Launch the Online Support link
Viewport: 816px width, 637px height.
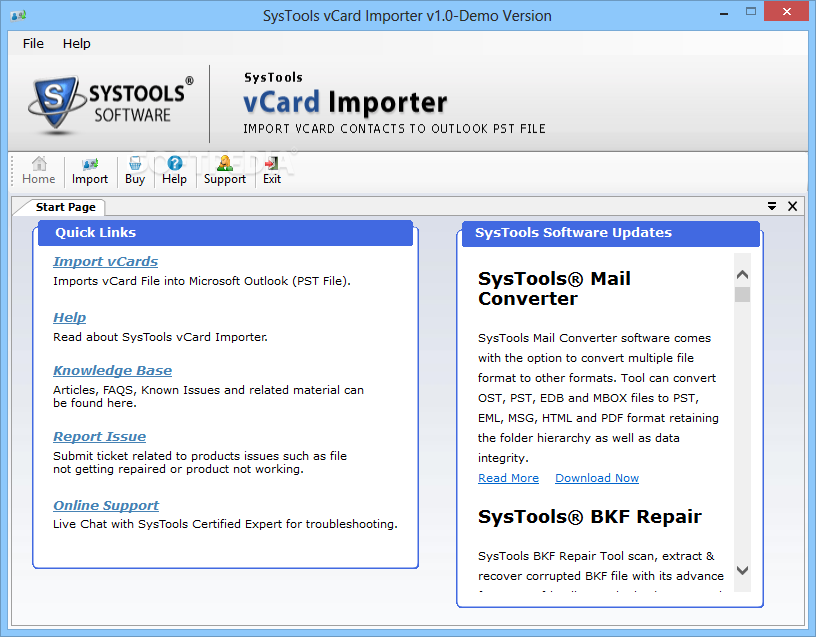point(106,505)
